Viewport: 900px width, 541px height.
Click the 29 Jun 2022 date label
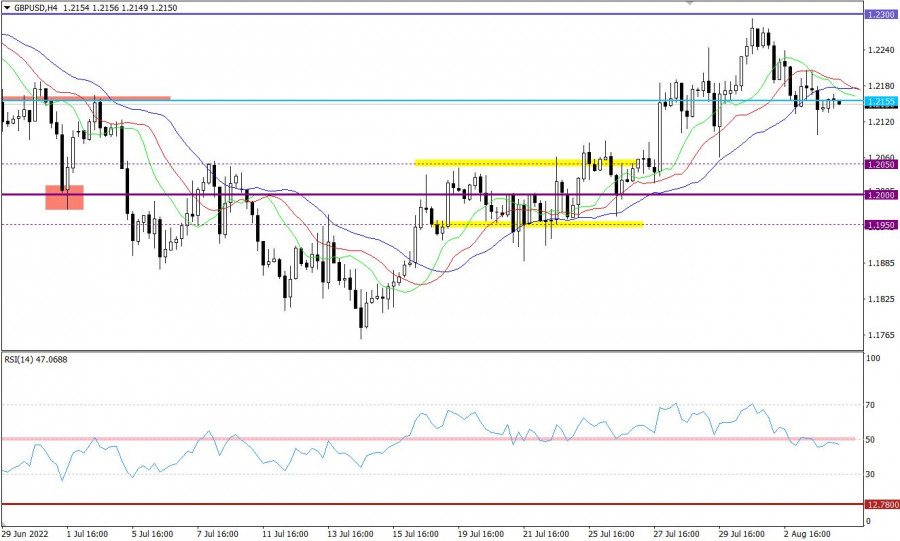(26, 533)
